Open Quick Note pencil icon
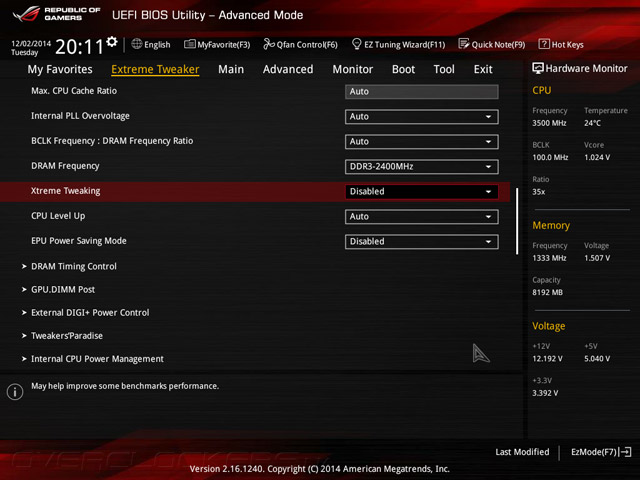Viewport: 640px width, 480px height. (464, 44)
